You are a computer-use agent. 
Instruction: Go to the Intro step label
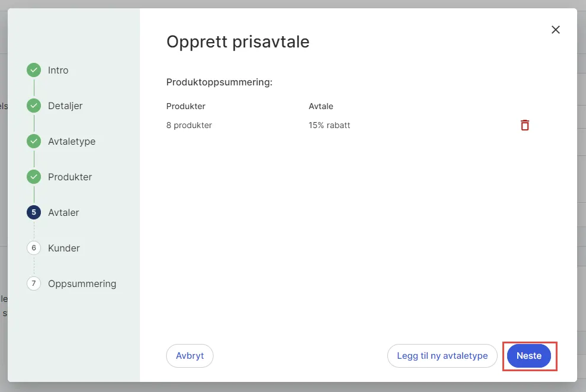(58, 70)
